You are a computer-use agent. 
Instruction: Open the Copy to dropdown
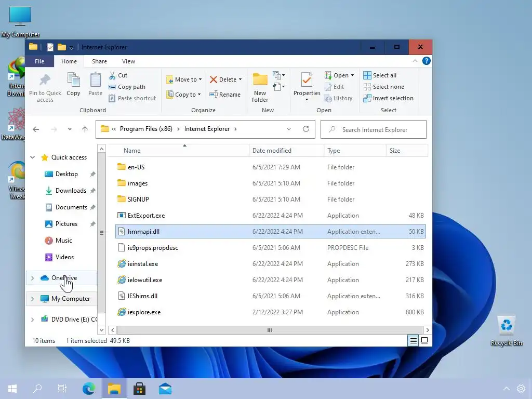click(x=184, y=95)
